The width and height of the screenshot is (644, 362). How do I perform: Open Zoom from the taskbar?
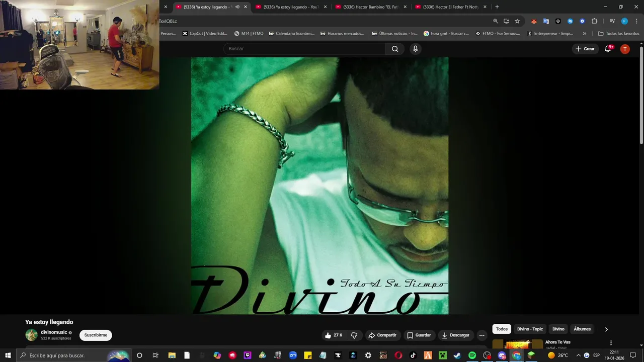pos(293,355)
